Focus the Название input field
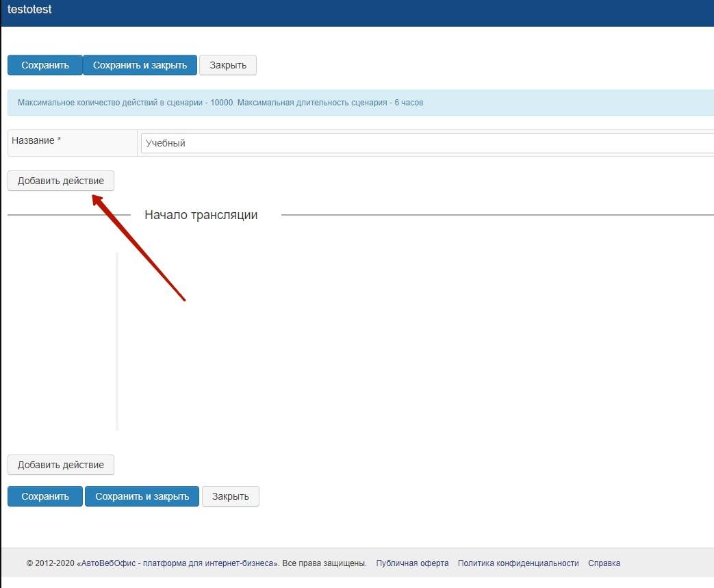This screenshot has width=714, height=588. tap(424, 143)
